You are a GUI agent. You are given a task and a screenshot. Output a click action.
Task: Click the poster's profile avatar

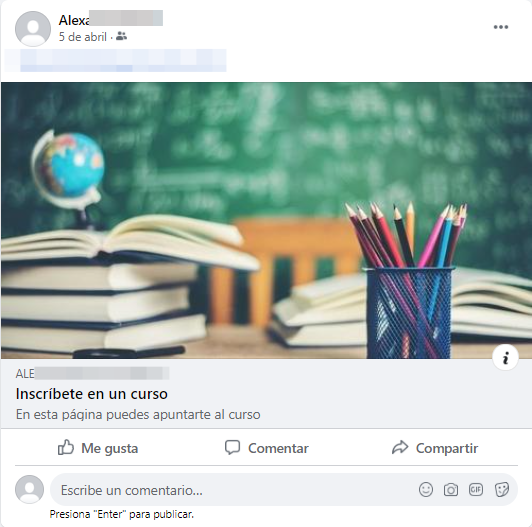[33, 29]
